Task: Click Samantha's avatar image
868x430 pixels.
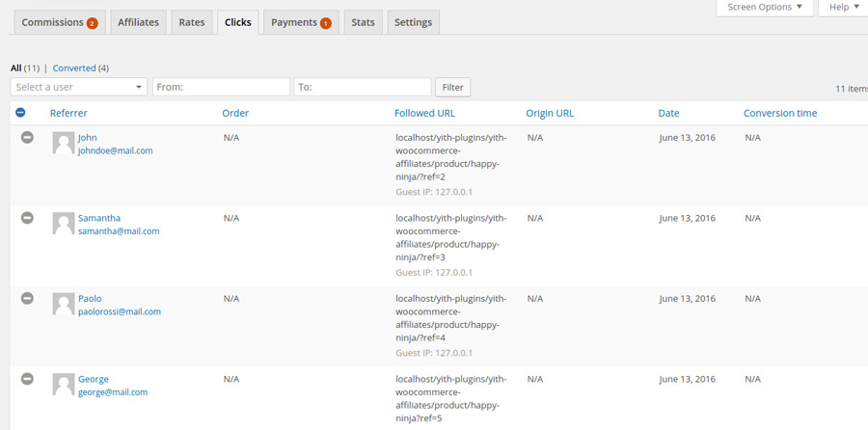Action: [64, 224]
